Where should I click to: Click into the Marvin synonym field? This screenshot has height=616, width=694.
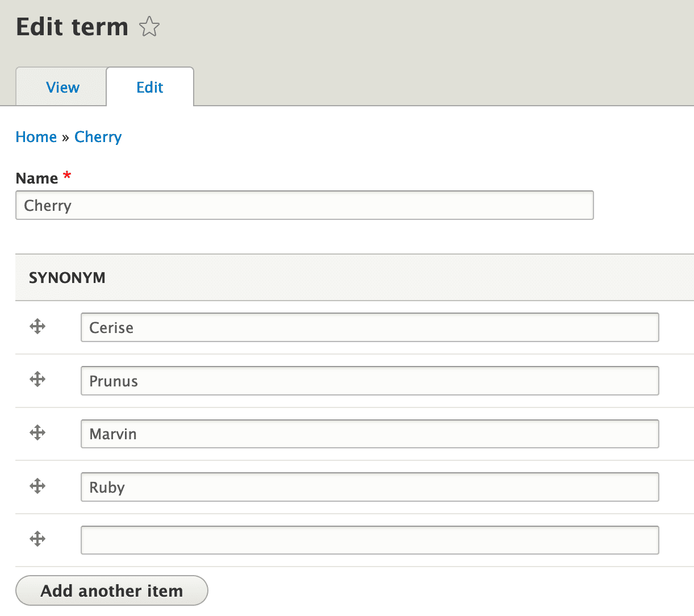point(370,434)
